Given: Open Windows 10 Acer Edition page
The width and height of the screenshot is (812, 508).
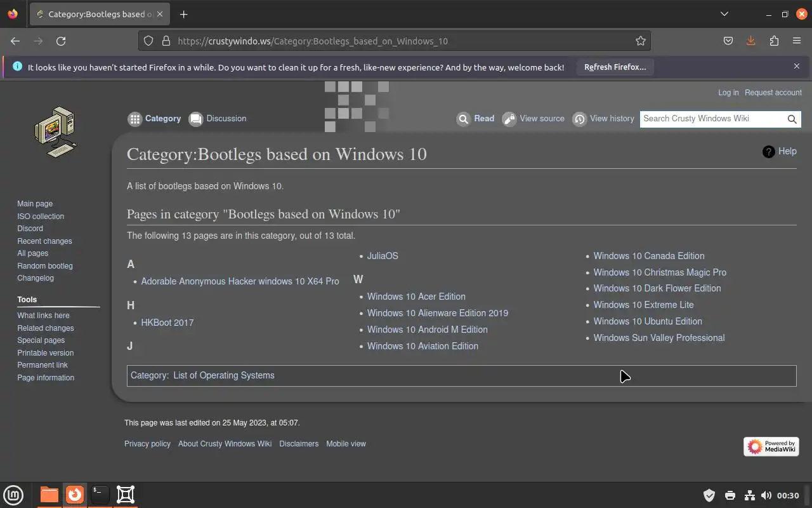Looking at the screenshot, I should (416, 297).
